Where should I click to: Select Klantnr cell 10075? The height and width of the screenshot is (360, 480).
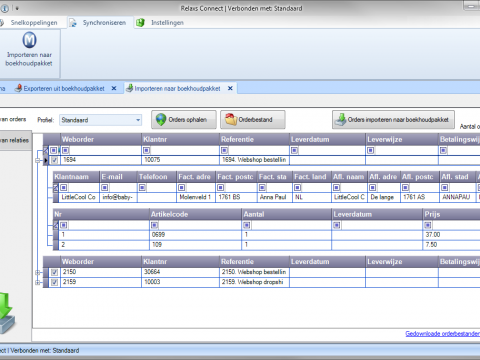[x=180, y=160]
